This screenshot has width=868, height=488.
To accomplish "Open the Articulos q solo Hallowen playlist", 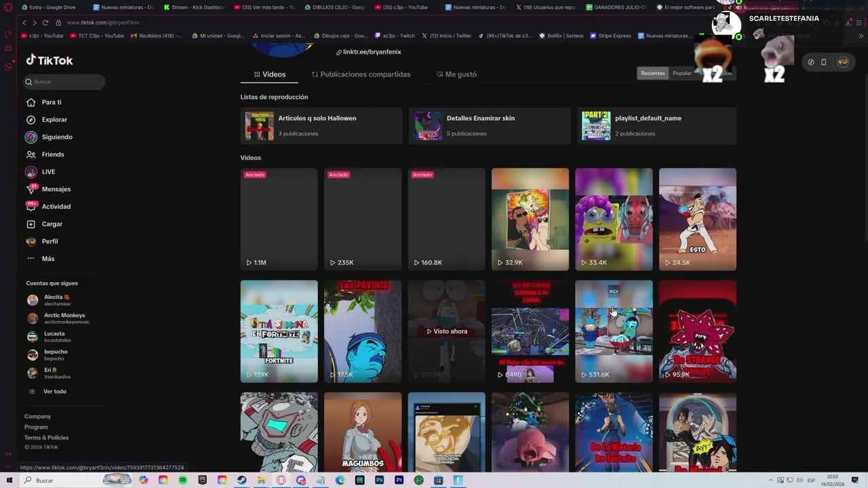I will pos(321,125).
